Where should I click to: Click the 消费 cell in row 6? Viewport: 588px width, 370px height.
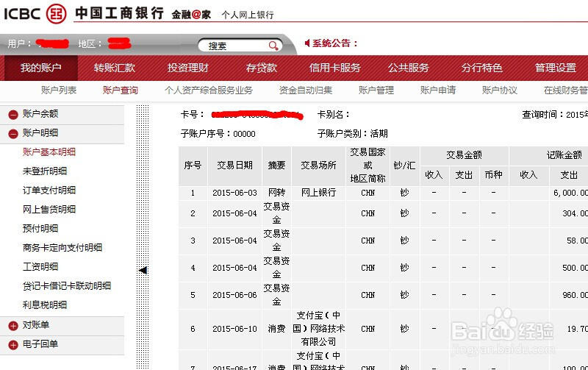277,329
